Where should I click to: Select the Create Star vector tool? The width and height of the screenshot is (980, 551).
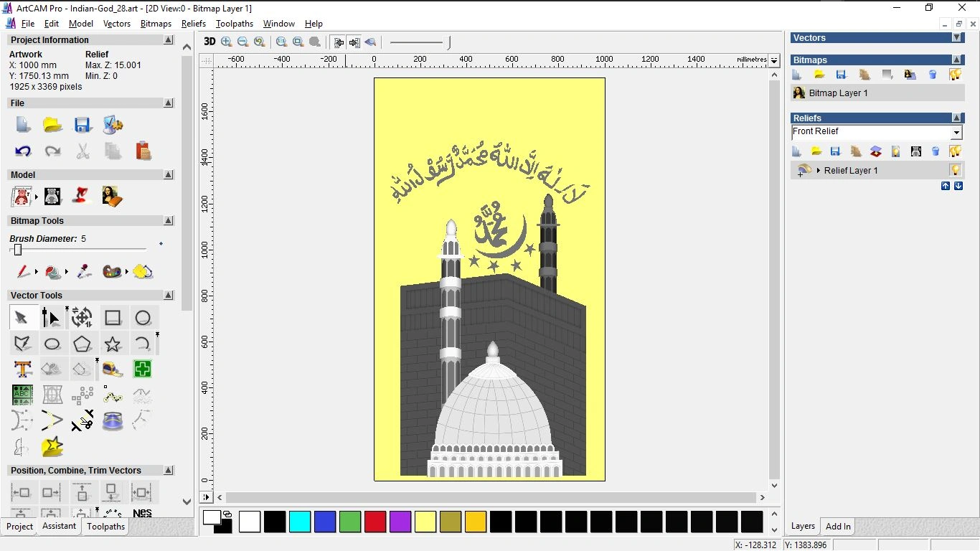pos(113,344)
